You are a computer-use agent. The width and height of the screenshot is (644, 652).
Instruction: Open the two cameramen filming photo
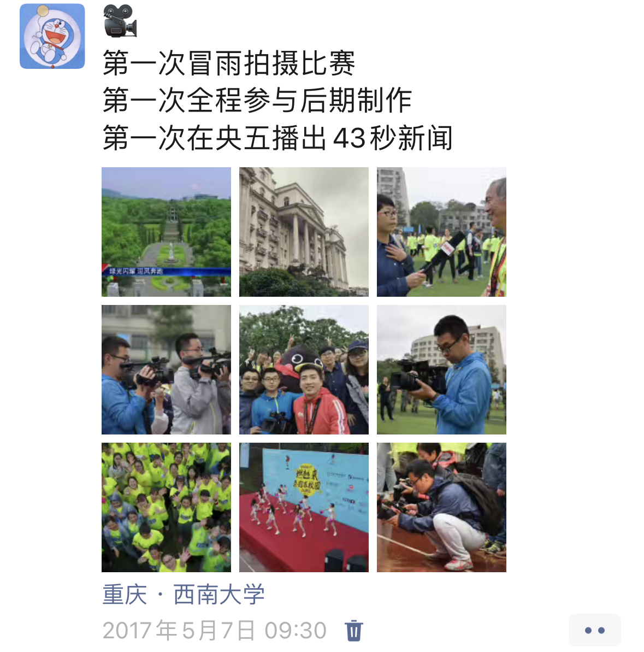coord(166,369)
